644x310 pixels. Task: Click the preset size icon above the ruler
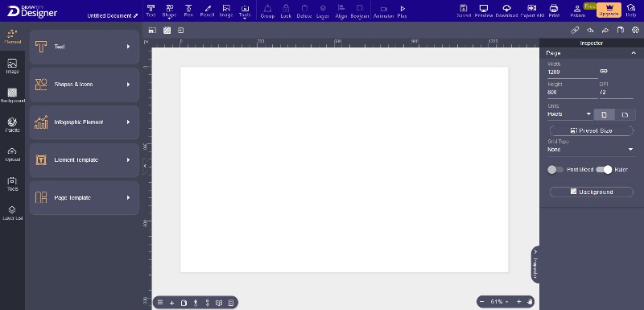point(152,31)
